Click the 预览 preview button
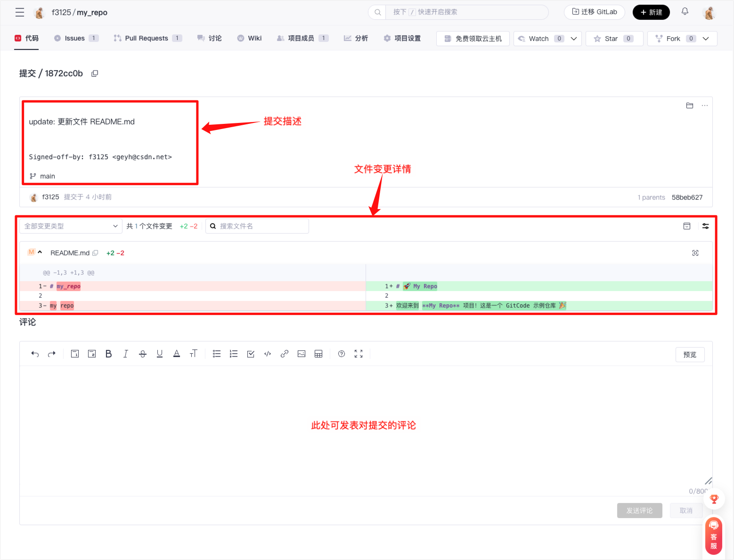The image size is (734, 560). tap(690, 355)
